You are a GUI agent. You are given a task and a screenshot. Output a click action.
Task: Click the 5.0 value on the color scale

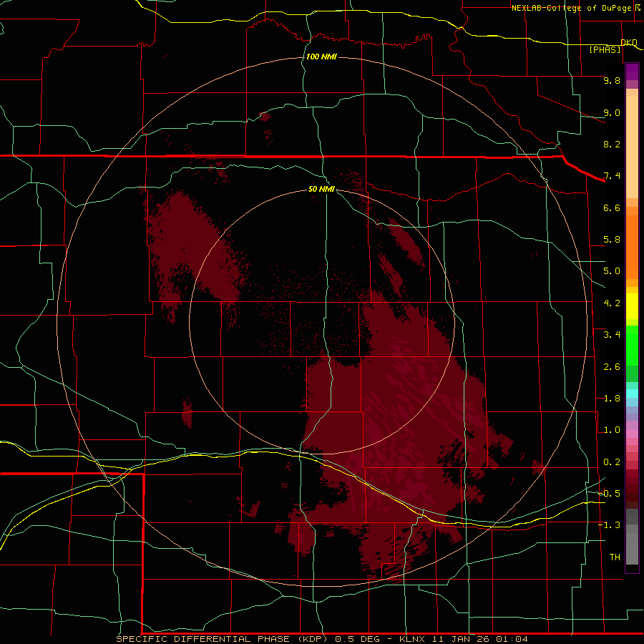(612, 271)
